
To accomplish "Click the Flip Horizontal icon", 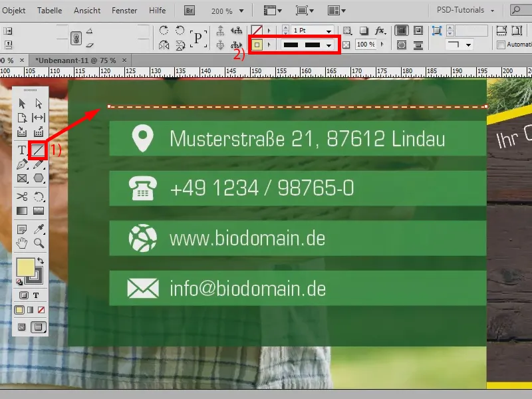I will [164, 45].
